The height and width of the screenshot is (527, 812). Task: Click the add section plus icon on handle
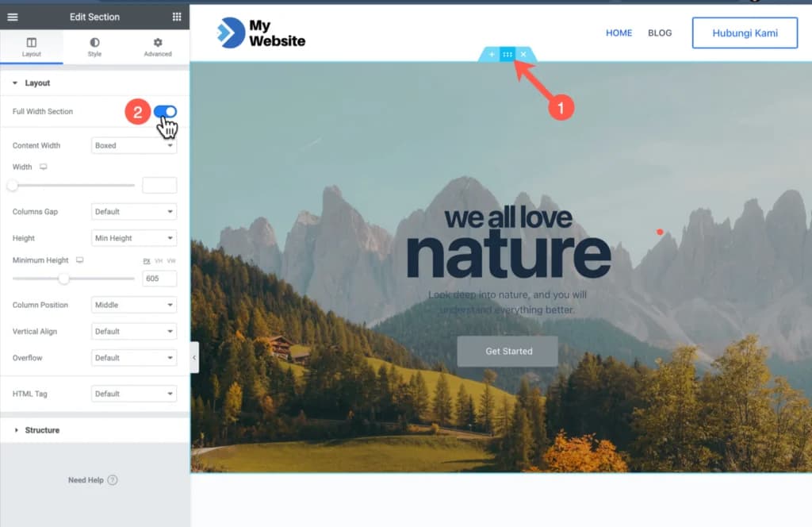tap(491, 54)
